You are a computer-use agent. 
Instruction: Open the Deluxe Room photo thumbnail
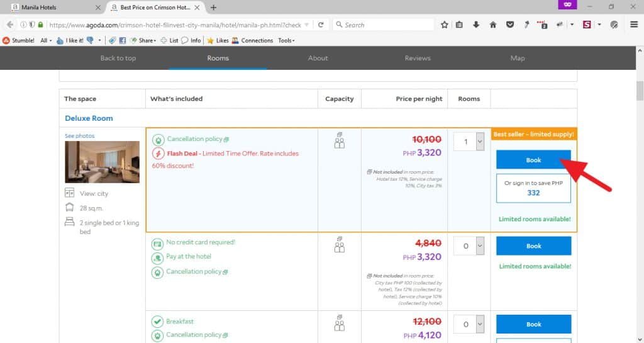click(x=103, y=162)
